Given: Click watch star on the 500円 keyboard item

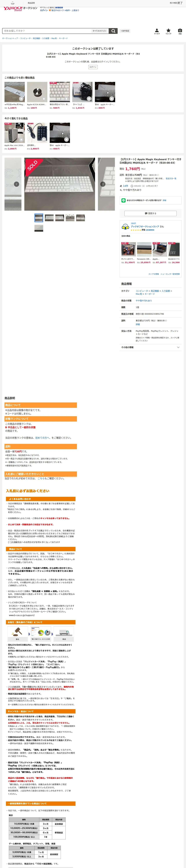Looking at the screenshot, I should click(66, 99).
